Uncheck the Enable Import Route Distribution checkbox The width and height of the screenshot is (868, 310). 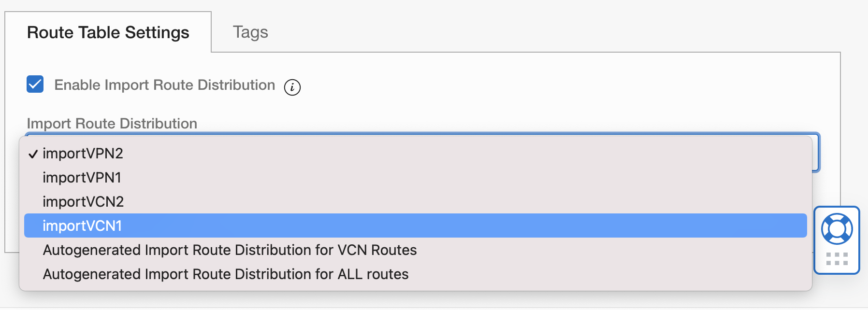pyautogui.click(x=35, y=84)
